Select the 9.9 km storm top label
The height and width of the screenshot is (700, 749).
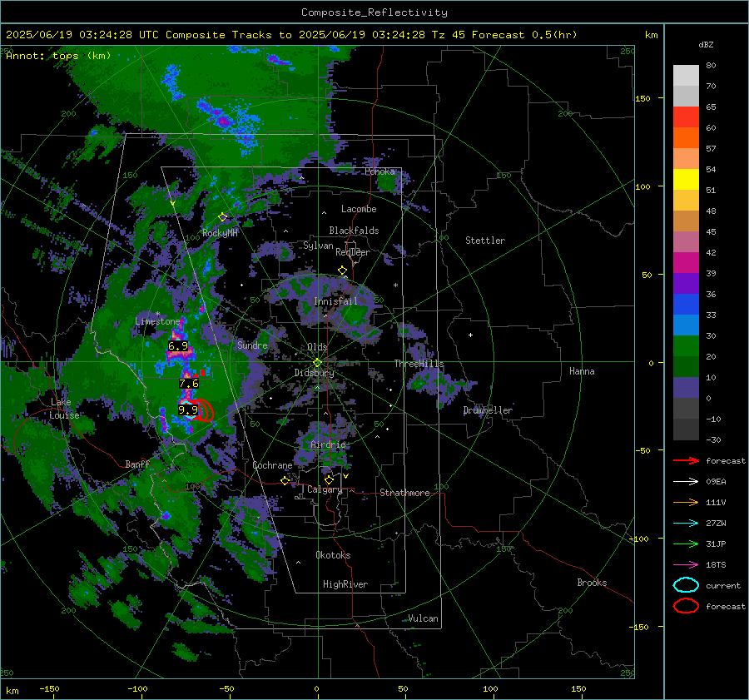pos(188,410)
